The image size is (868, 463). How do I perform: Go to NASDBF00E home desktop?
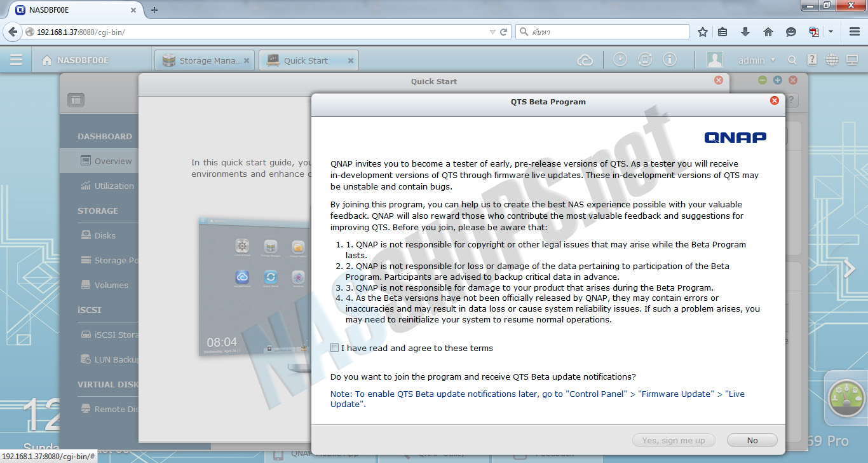tap(75, 60)
